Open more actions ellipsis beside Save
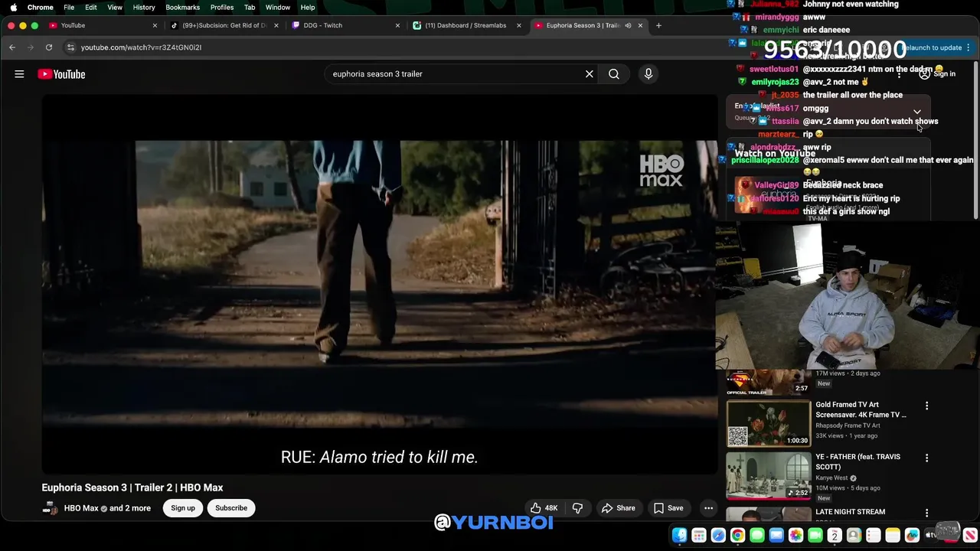Image resolution: width=980 pixels, height=551 pixels. pos(708,508)
